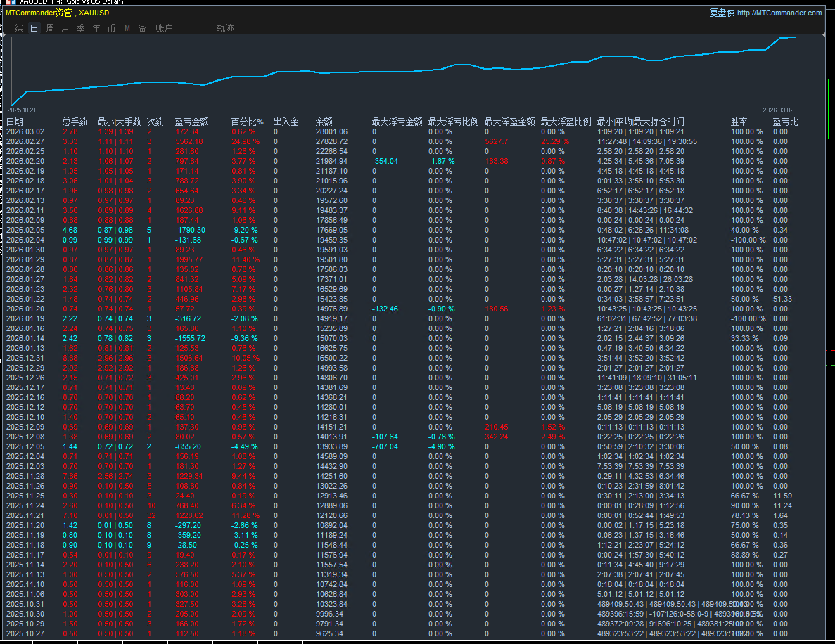The height and width of the screenshot is (644, 835).
Task: Open the 周 weekly tab
Action: click(x=50, y=29)
